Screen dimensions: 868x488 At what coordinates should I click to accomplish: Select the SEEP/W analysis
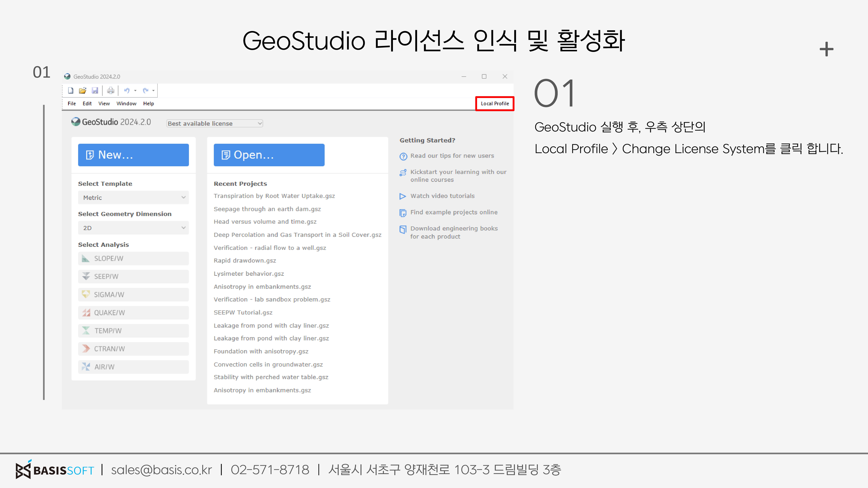[x=133, y=276]
